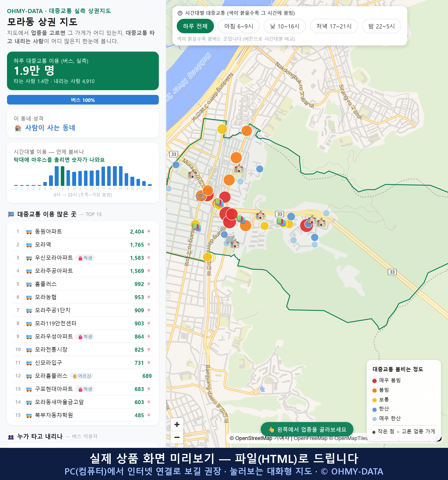Open the 모라주공1단지 row location pin
Viewport: 448px width, 480px height.
149,310
